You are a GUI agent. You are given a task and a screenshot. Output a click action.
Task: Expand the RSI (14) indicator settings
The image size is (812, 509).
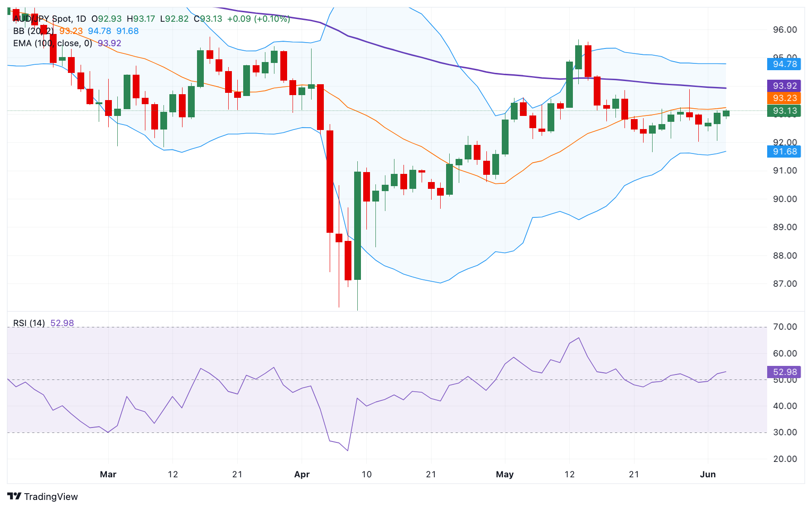click(27, 323)
